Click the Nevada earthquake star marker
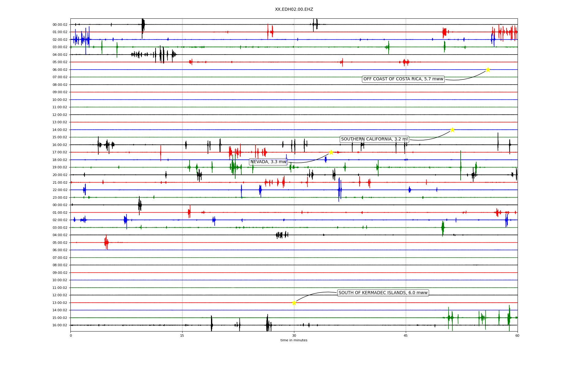Image resolution: width=588 pixels, height=368 pixels. tap(331, 152)
